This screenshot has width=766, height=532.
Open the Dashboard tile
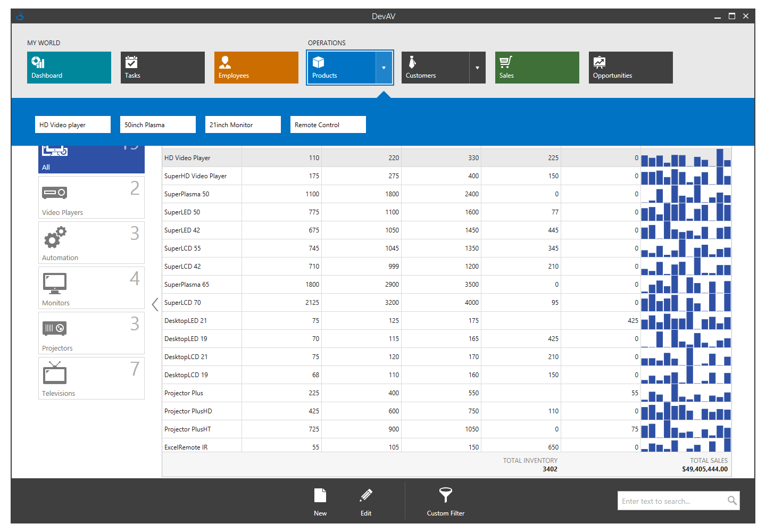point(69,68)
